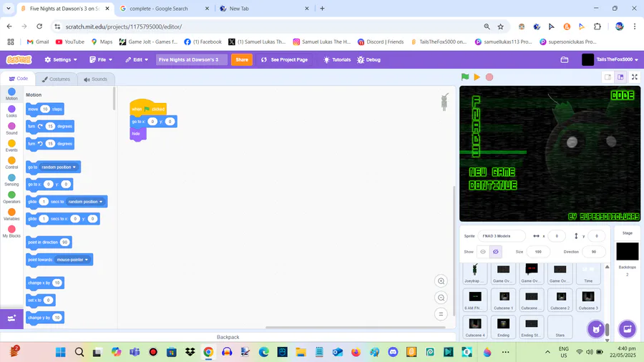Switch to the Sounds tab
644x362 pixels.
[x=95, y=79]
